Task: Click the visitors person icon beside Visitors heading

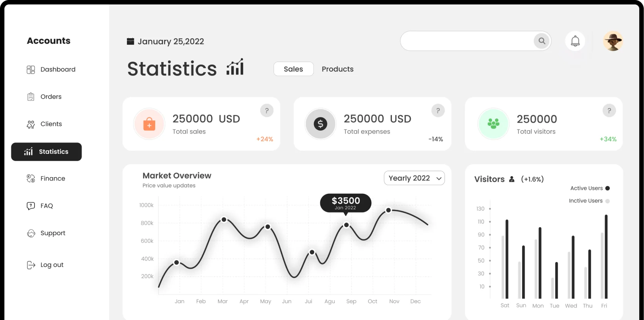Action: coord(512,179)
